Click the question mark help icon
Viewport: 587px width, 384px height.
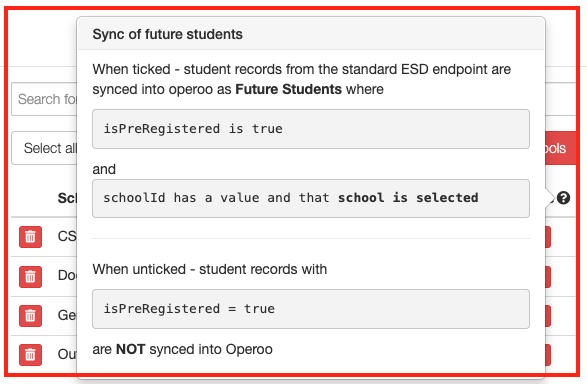pyautogui.click(x=563, y=198)
